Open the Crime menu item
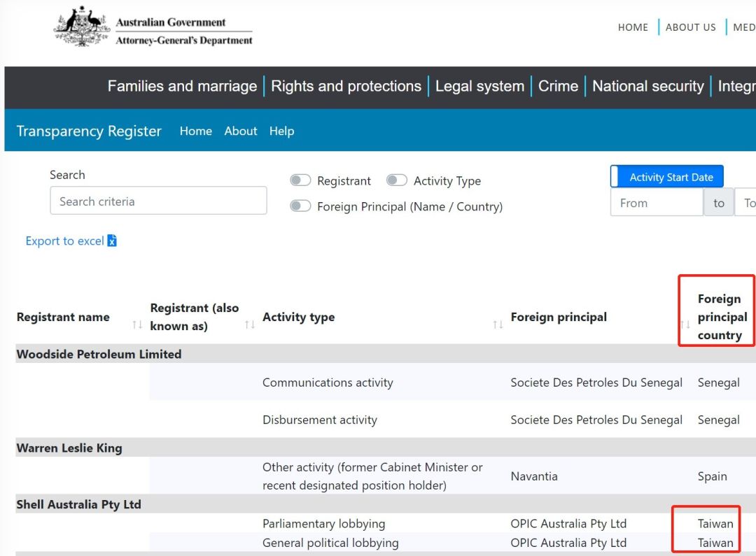Screen dimensions: 756x556 click(x=559, y=86)
